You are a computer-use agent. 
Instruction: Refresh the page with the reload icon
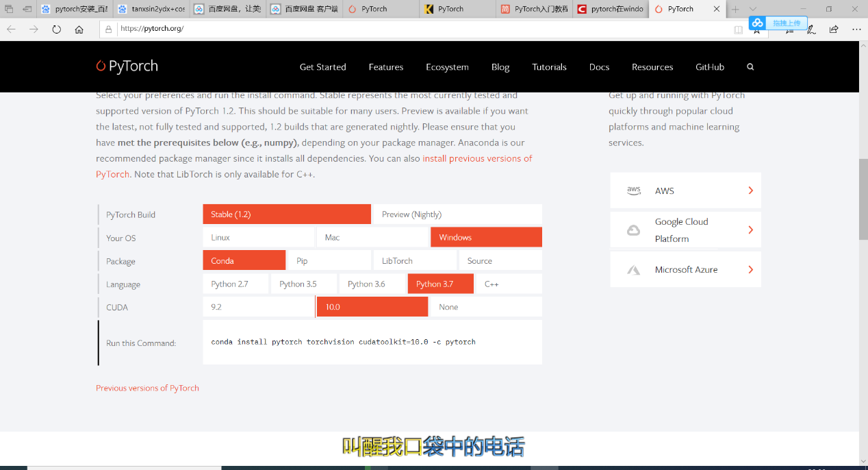57,29
